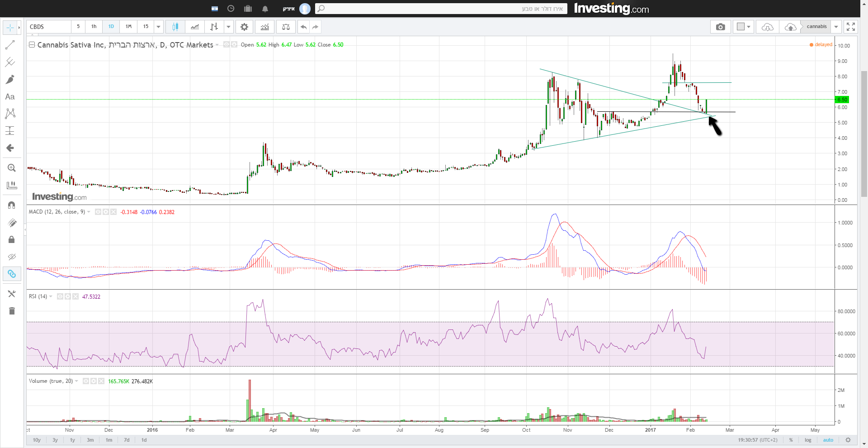Click the cannabis layout name button
Image resolution: width=868 pixels, height=448 pixels.
816,27
